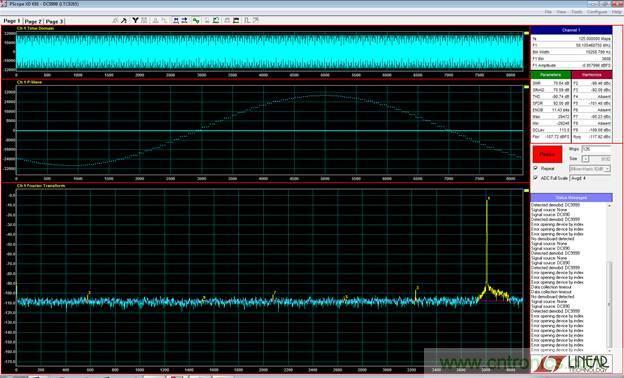Click the bold Y-shaped toolbar icon

click(x=135, y=20)
